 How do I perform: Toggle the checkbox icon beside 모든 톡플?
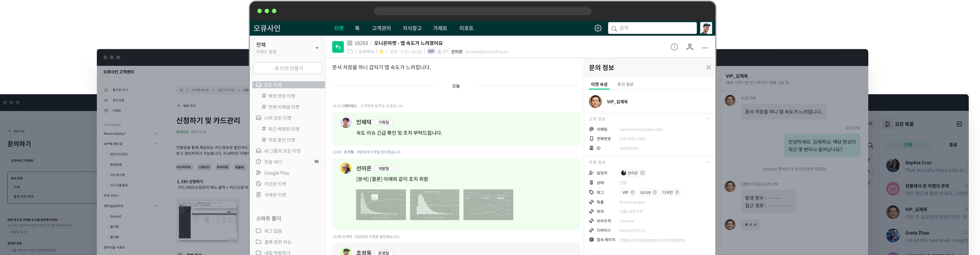click(x=959, y=124)
